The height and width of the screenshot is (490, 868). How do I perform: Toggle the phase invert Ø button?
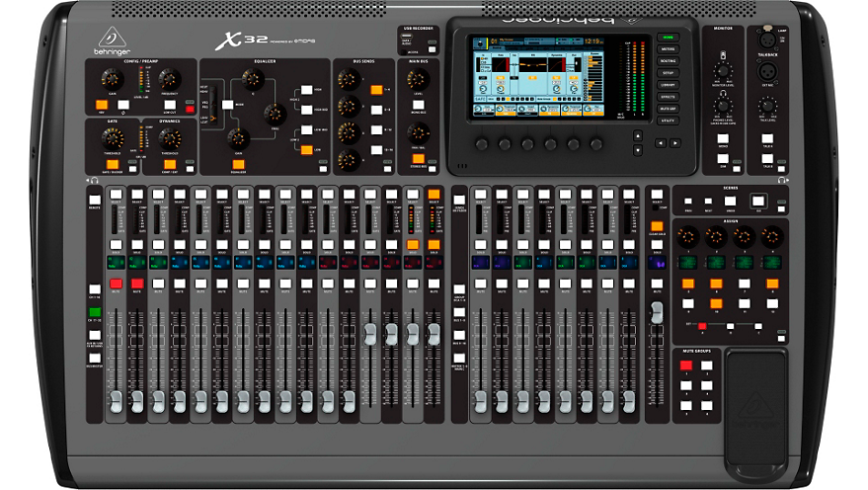coord(123,105)
